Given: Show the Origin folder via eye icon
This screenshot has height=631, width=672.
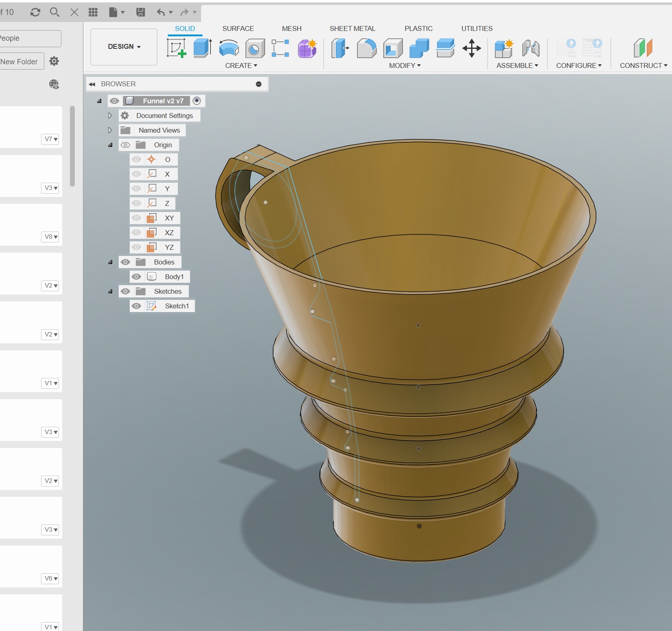Looking at the screenshot, I should coord(125,145).
